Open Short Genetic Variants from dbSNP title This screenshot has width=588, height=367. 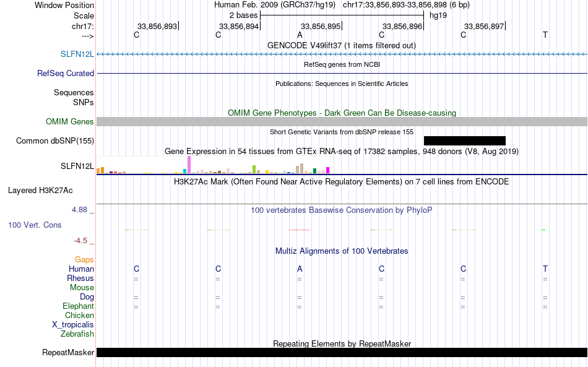342,132
